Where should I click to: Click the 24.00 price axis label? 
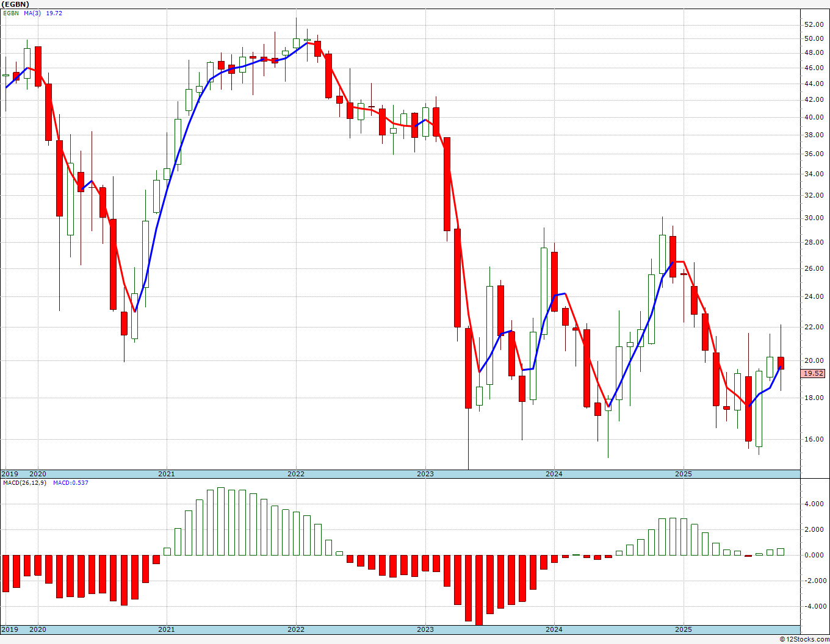point(814,297)
